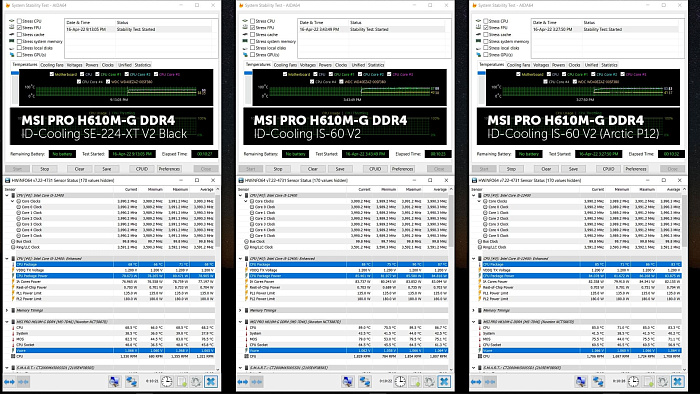Image resolution: width=700 pixels, height=394 pixels.
Task: Click expand-columns arrows icon in Arctic P12 HWiNFO window
Action: click(x=476, y=382)
